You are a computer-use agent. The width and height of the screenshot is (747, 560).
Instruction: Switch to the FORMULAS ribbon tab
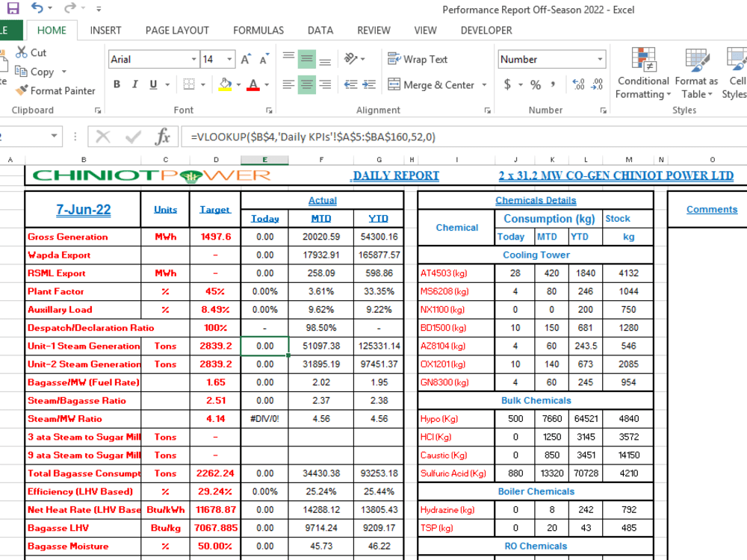[x=258, y=31]
